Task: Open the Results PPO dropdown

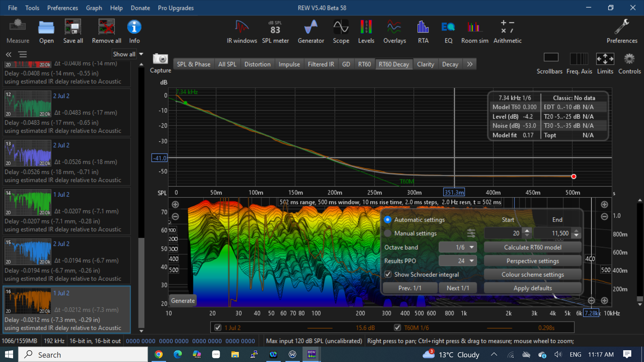Action: click(x=458, y=261)
